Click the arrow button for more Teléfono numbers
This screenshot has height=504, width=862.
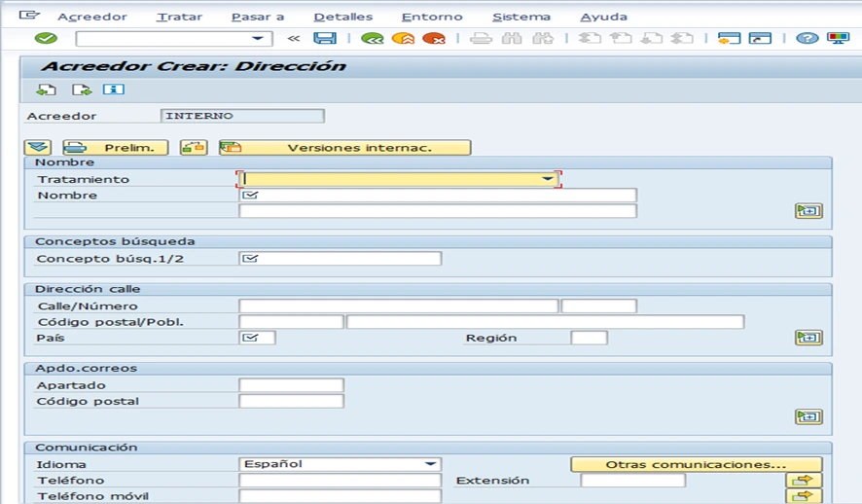pos(804,480)
